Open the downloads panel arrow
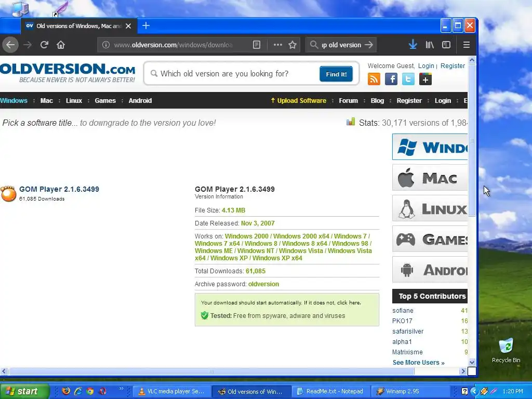 (x=413, y=45)
